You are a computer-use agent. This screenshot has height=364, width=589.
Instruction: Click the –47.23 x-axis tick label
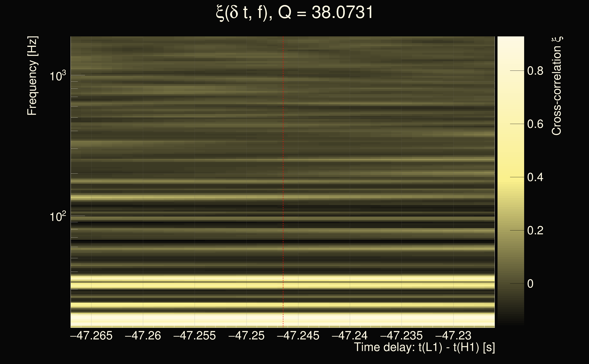click(x=453, y=336)
